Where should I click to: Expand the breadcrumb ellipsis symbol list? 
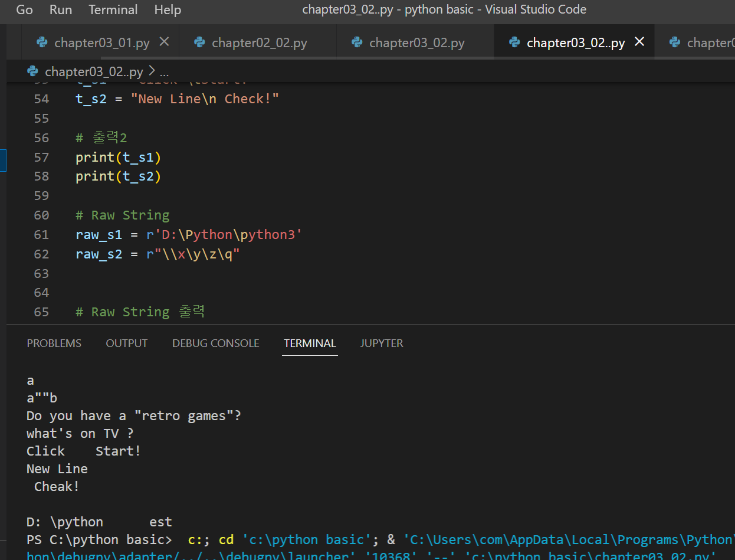tap(165, 71)
